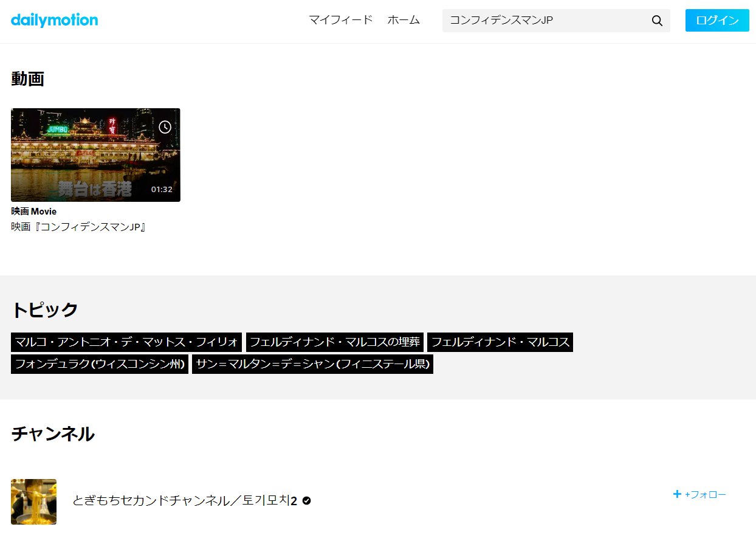
Task: Click the noodle channel avatar thumbnail
Action: (x=33, y=502)
